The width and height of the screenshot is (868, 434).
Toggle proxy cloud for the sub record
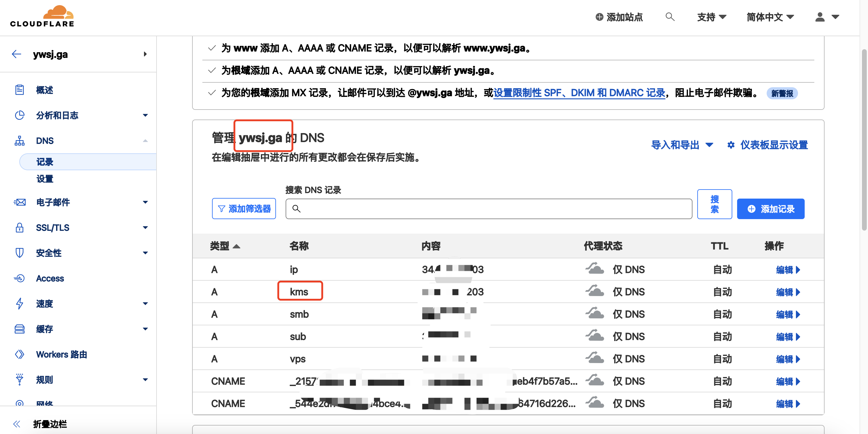click(594, 336)
